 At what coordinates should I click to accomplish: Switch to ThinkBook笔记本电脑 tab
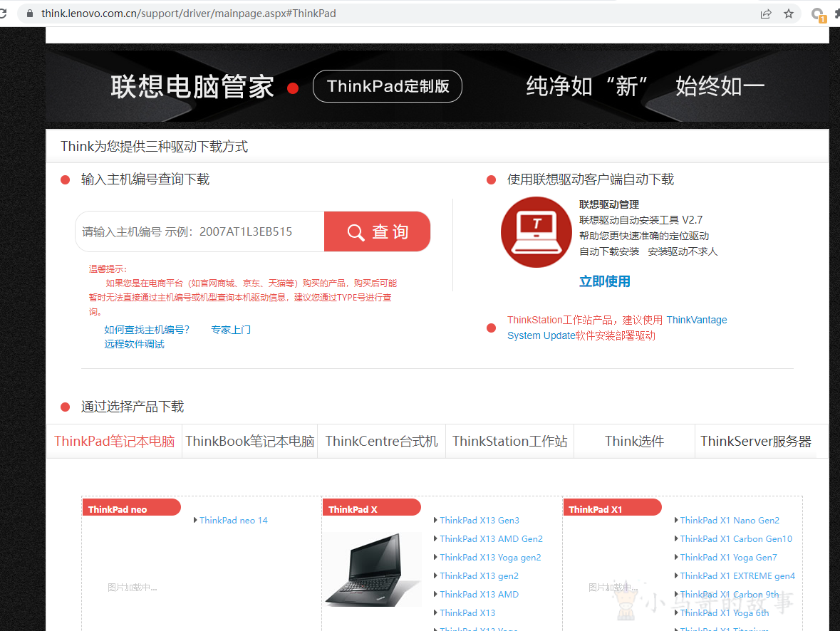(x=249, y=442)
